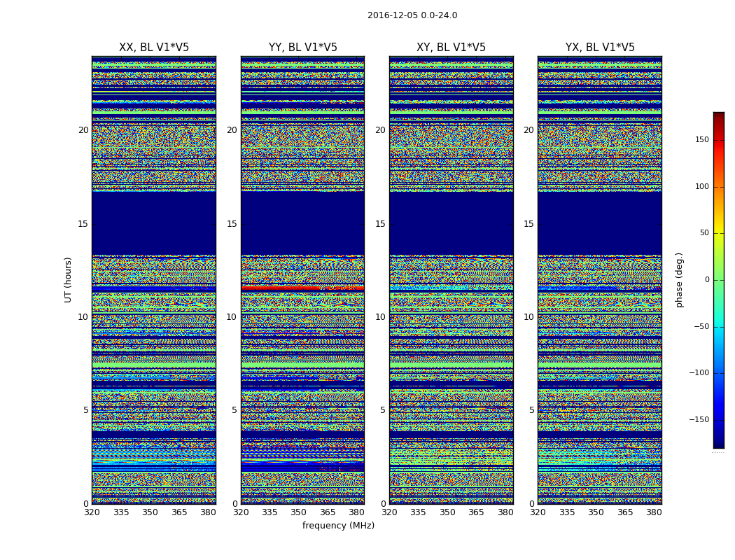Click the "0" colorbar tick label
This screenshot has height=560, width=735.
[707, 280]
